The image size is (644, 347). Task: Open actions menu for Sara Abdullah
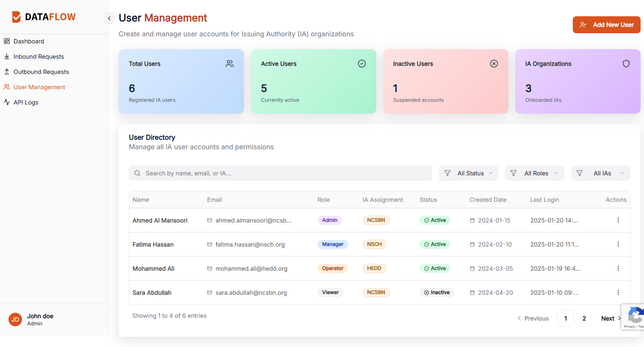tap(618, 292)
